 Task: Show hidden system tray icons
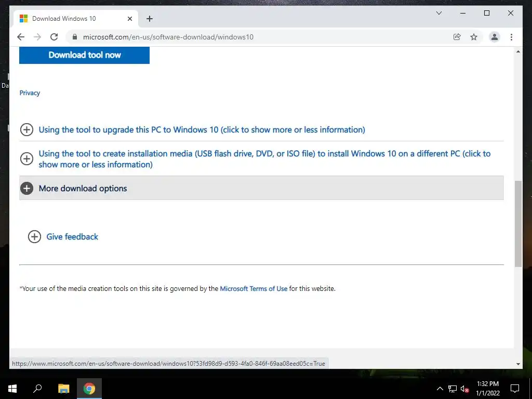coord(440,389)
